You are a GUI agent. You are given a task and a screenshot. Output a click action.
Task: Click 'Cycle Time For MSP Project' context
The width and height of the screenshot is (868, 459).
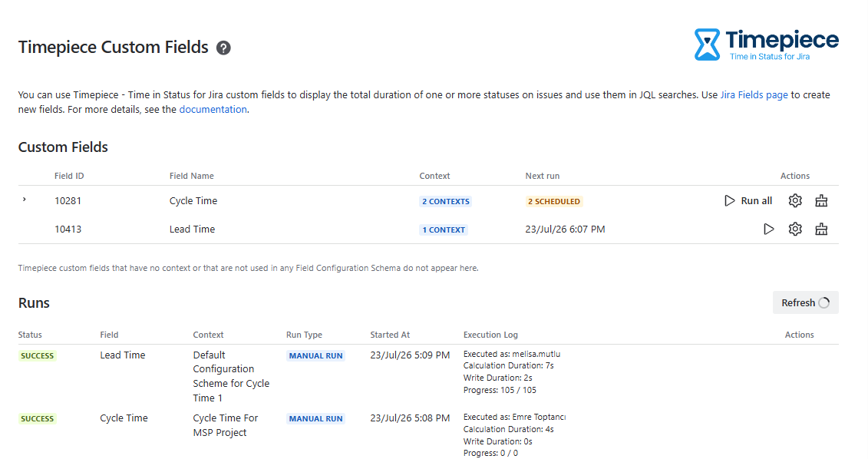coord(226,425)
